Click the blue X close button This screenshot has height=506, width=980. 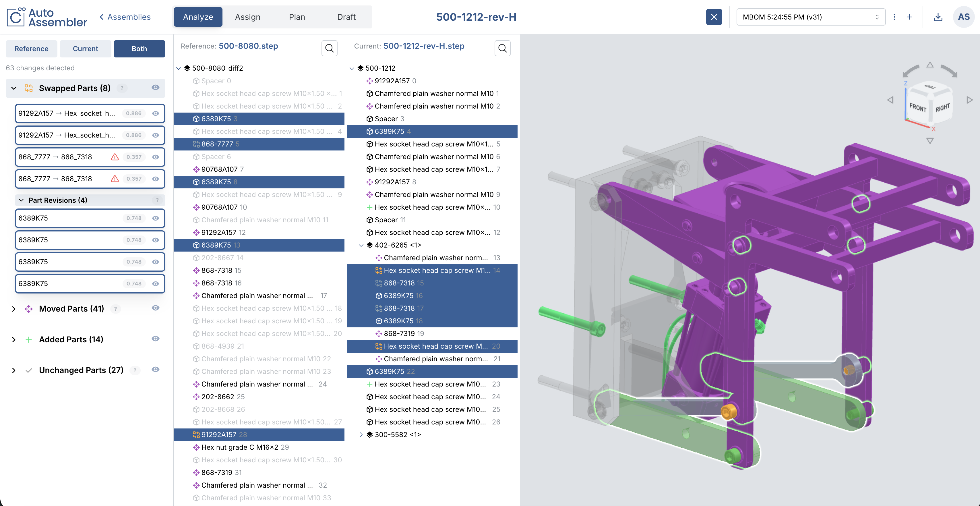point(714,17)
